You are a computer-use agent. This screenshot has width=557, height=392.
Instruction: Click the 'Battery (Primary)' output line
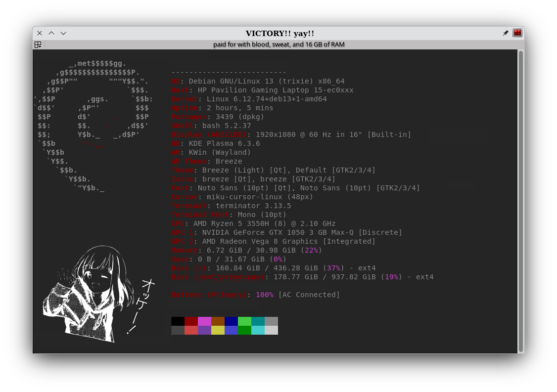[255, 295]
